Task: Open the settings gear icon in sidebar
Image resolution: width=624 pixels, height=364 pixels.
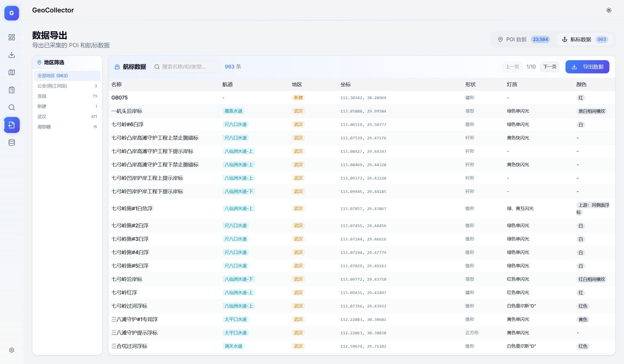Action: pos(12,350)
